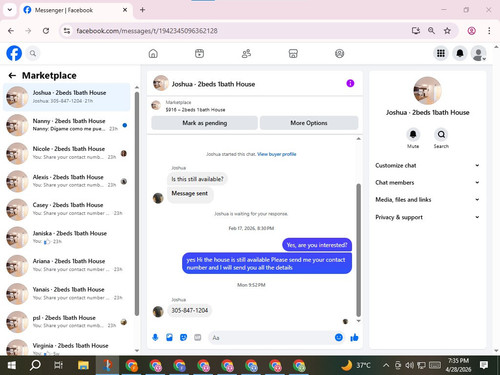The image size is (500, 375).
Task: Expand the Chat members section
Action: pos(427,183)
